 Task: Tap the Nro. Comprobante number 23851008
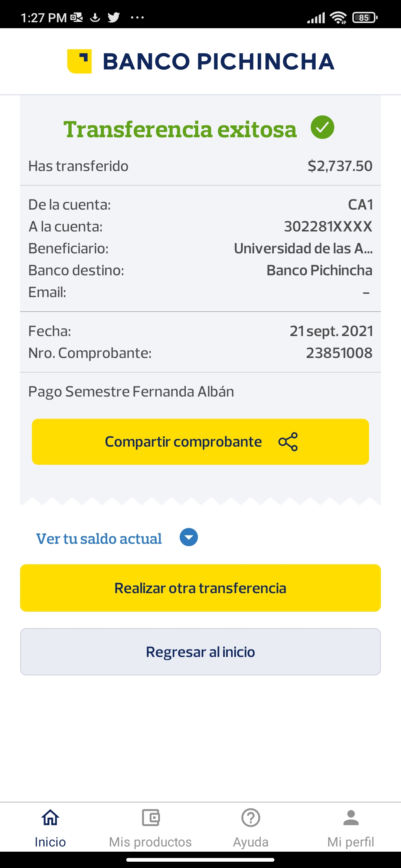[339, 353]
